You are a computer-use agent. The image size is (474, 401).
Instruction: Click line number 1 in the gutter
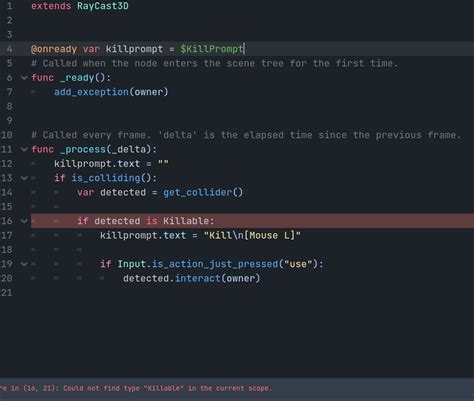9,6
